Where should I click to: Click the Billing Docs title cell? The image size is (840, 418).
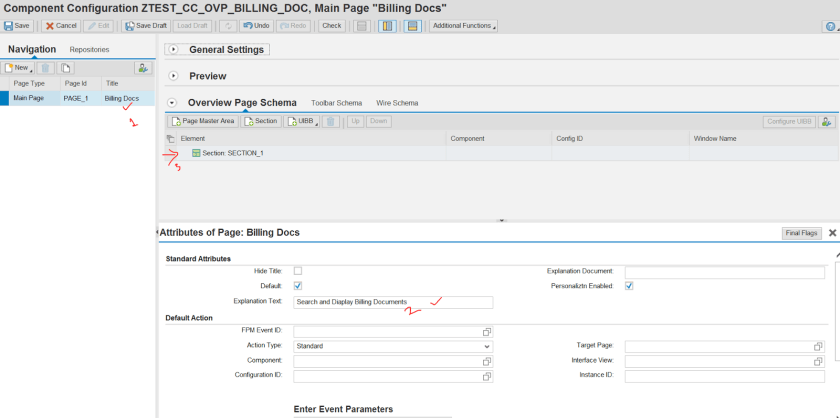click(x=122, y=99)
